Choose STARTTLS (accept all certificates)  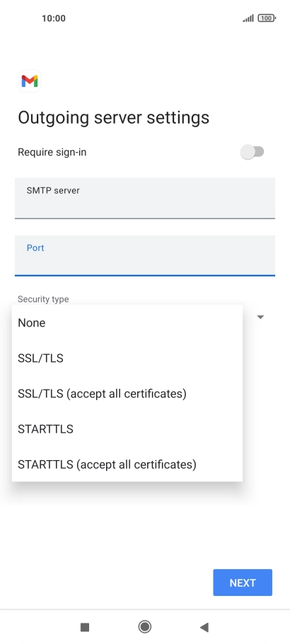(x=127, y=464)
